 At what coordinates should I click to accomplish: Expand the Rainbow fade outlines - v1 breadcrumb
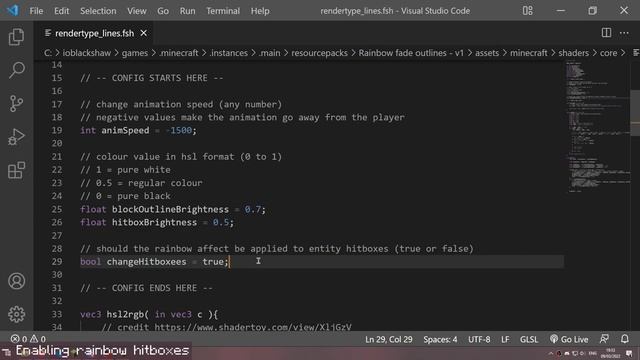411,53
